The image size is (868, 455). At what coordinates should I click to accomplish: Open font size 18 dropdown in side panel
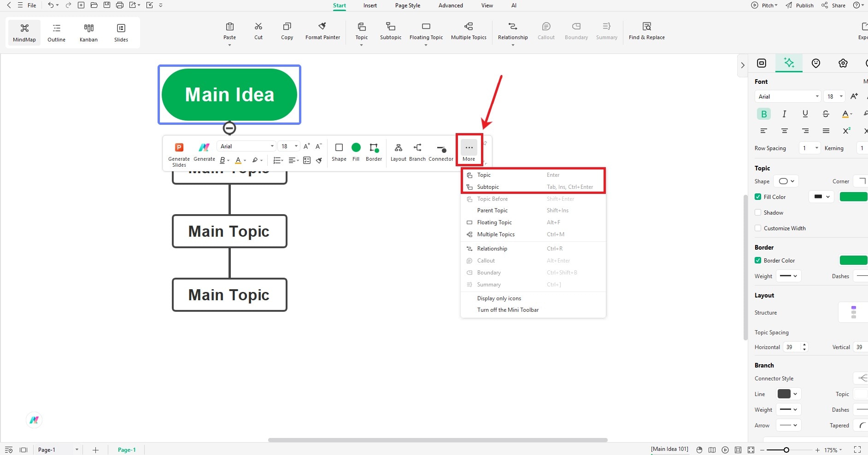click(835, 96)
